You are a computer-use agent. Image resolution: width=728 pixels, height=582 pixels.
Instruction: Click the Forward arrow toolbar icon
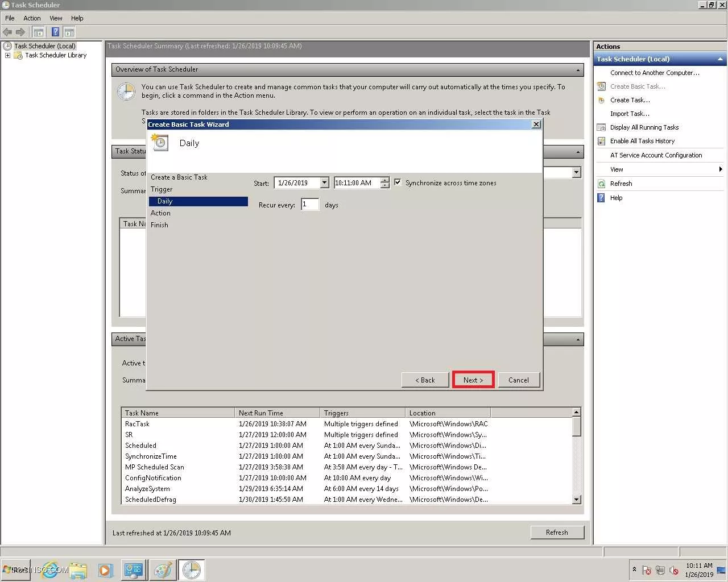[20, 32]
